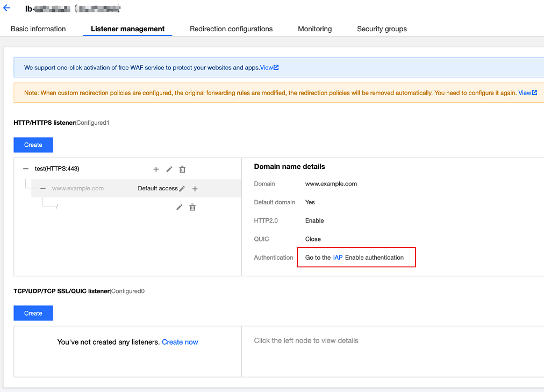Edit the www.example.com domain settings
The width and height of the screenshot is (544, 392).
click(x=182, y=189)
